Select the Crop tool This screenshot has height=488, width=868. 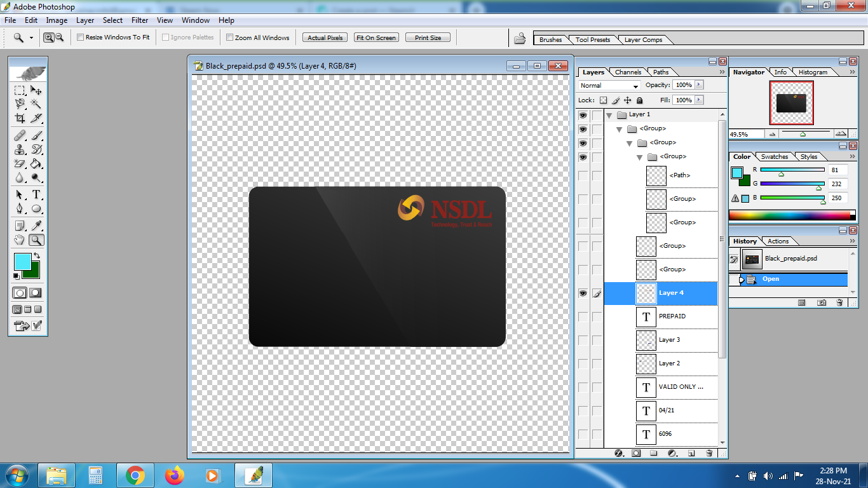[x=20, y=118]
